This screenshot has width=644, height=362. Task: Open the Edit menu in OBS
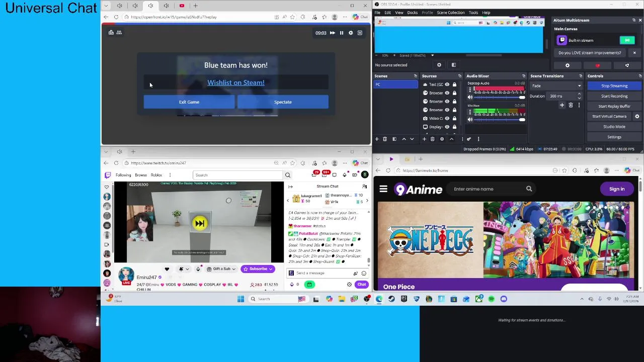click(x=388, y=13)
